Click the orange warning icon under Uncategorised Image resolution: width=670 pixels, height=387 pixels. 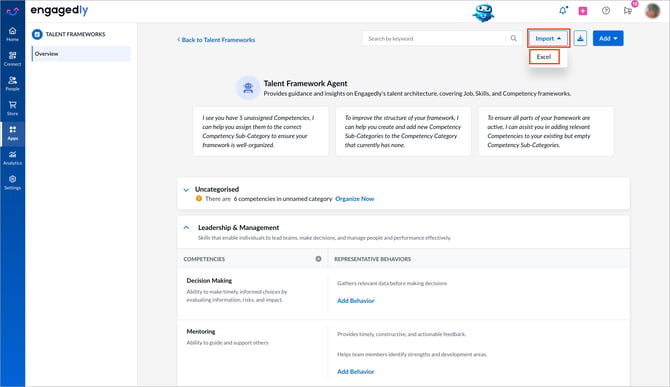click(x=199, y=199)
